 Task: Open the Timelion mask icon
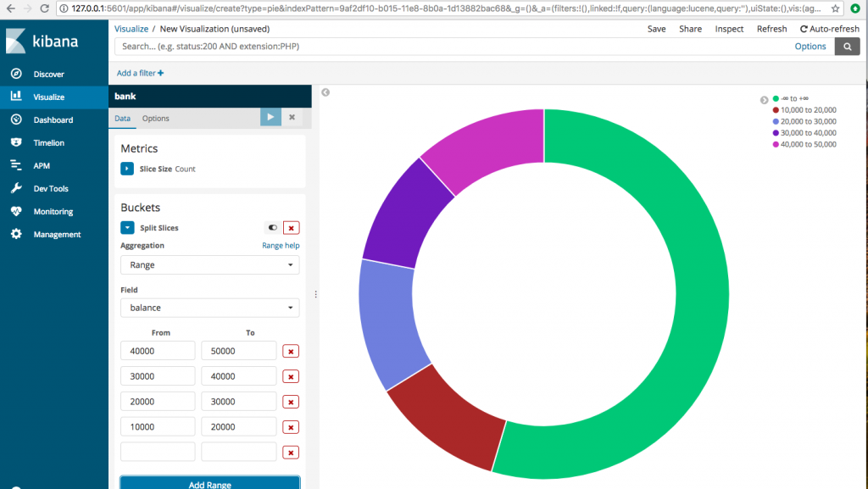[17, 142]
